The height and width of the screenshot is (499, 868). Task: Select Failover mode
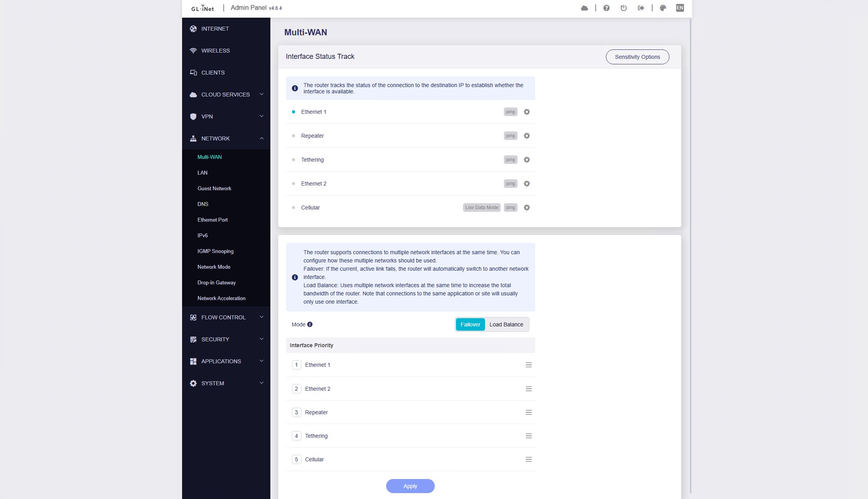click(470, 324)
